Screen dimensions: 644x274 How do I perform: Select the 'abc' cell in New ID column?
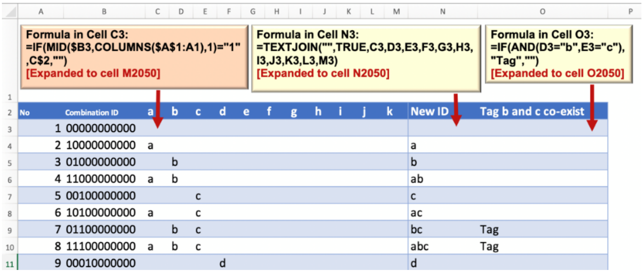pyautogui.click(x=419, y=246)
